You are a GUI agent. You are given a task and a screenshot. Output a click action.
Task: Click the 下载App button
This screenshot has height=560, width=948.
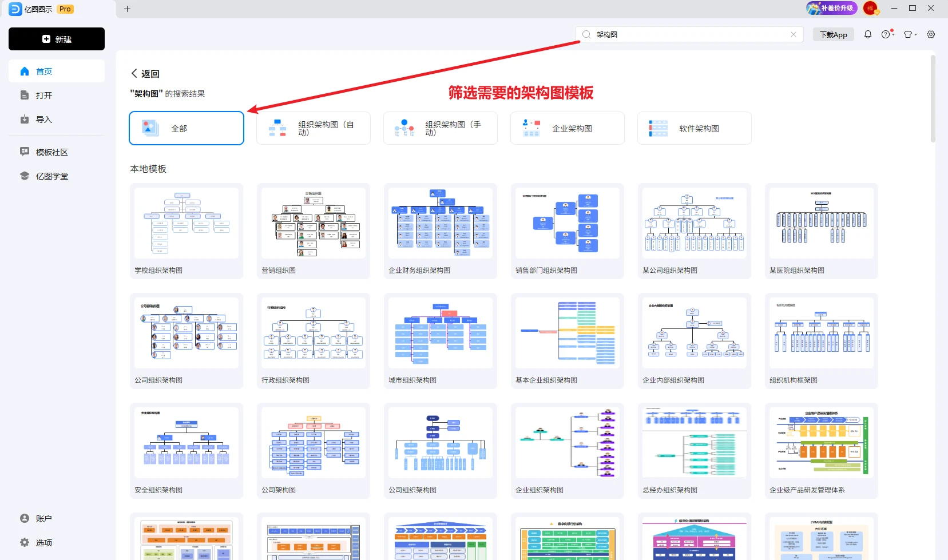(834, 34)
